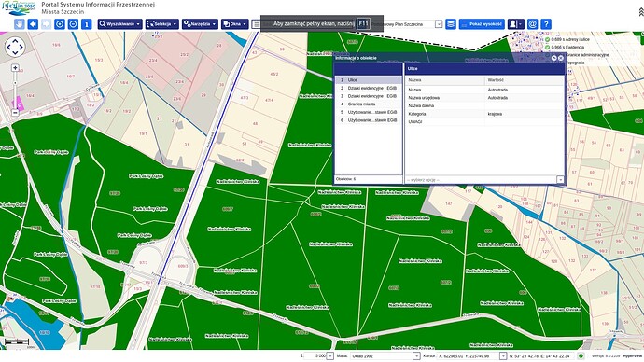Screen dimensions: 644x362
Task: Select row 5 Użytkowanie...stawie EGiB
Action: [x=369, y=112]
